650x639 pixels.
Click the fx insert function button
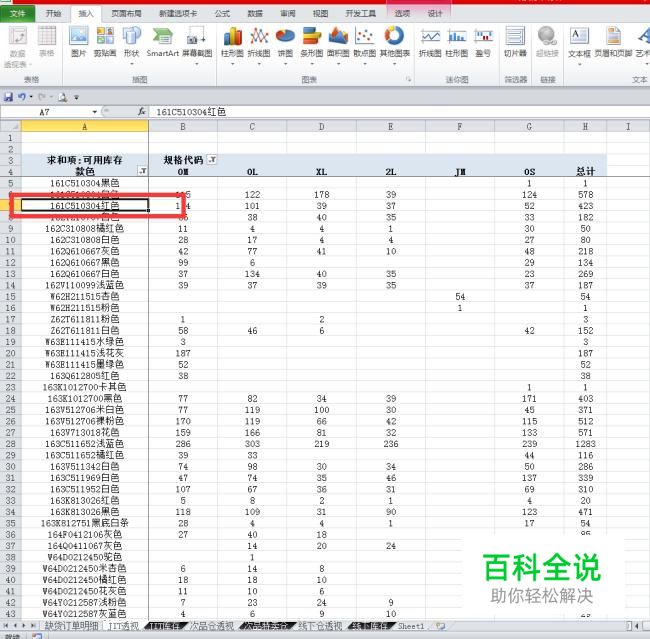(142, 112)
